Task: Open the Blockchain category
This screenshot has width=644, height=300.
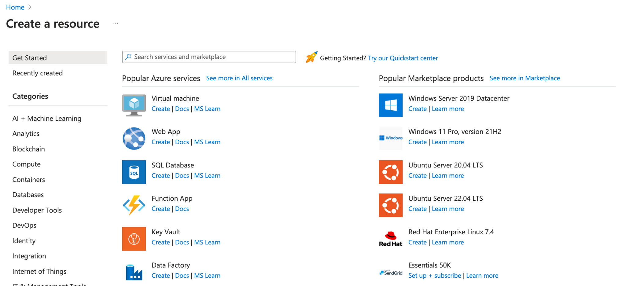Action: (29, 149)
